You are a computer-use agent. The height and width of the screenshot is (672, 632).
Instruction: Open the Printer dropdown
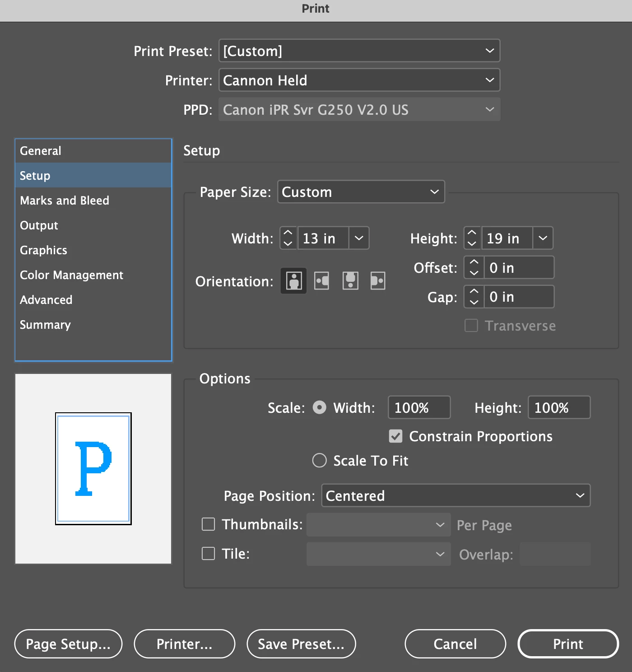(359, 80)
